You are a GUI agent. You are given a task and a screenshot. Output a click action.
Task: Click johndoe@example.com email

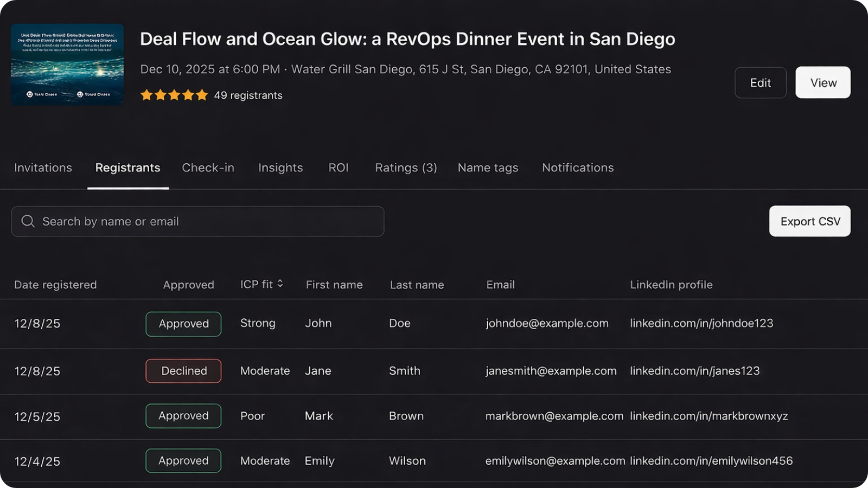[x=547, y=323]
